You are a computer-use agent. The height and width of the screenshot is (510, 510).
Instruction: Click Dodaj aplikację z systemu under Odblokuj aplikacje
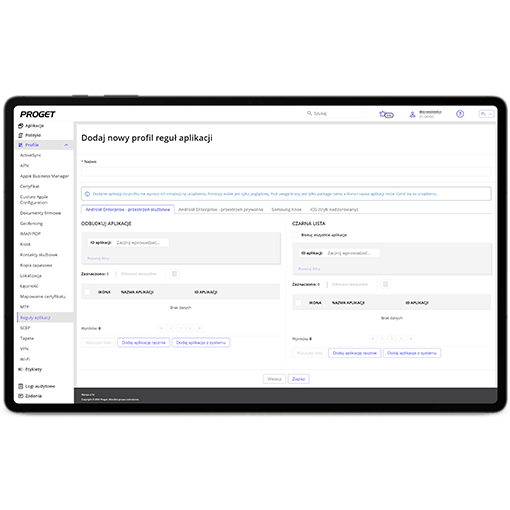click(201, 343)
